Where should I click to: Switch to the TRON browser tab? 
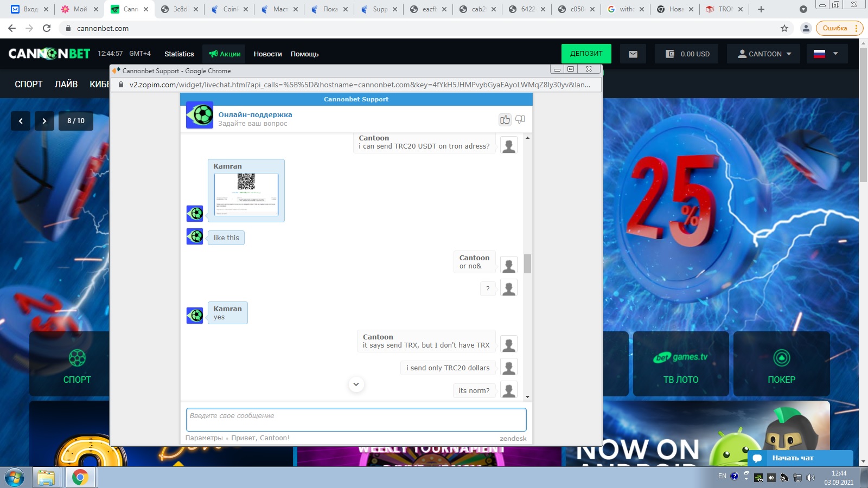[725, 9]
